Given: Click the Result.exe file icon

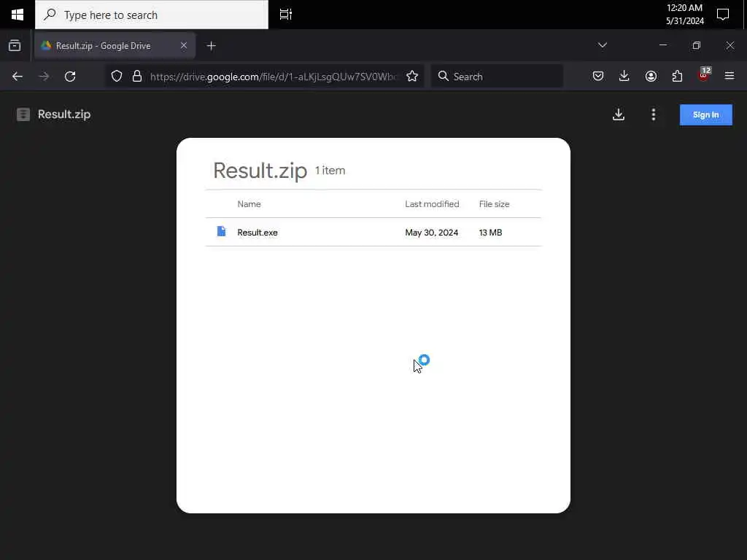Looking at the screenshot, I should click(221, 231).
